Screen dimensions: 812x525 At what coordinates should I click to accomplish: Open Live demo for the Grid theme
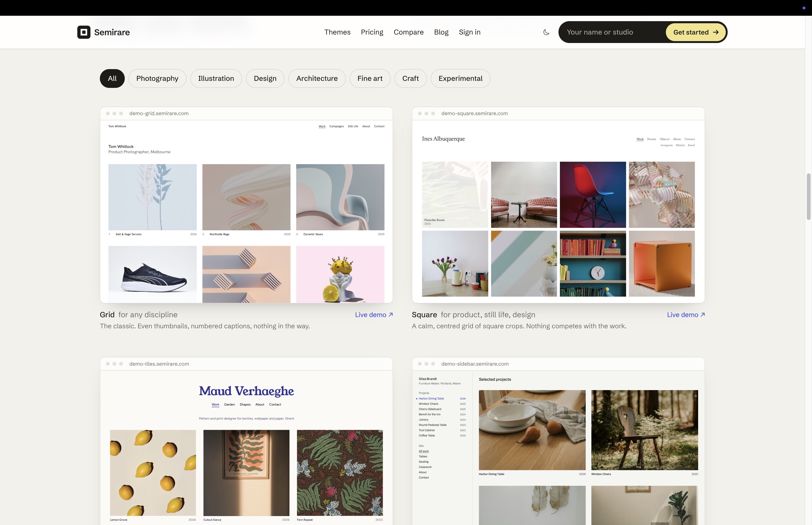point(374,315)
